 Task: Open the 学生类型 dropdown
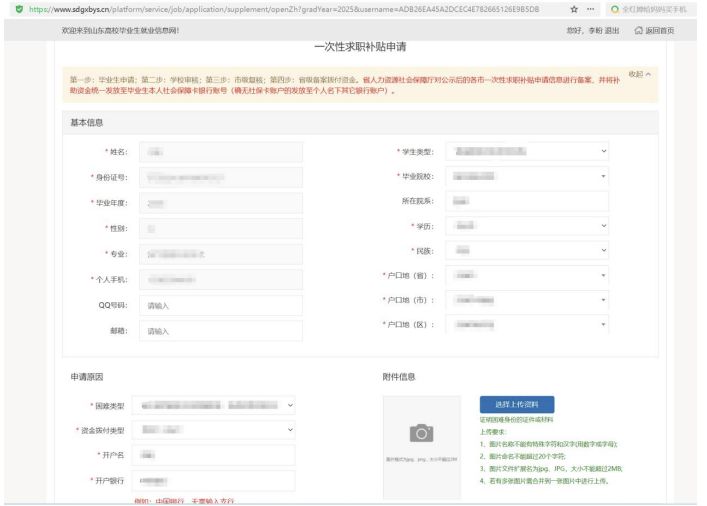click(x=527, y=151)
